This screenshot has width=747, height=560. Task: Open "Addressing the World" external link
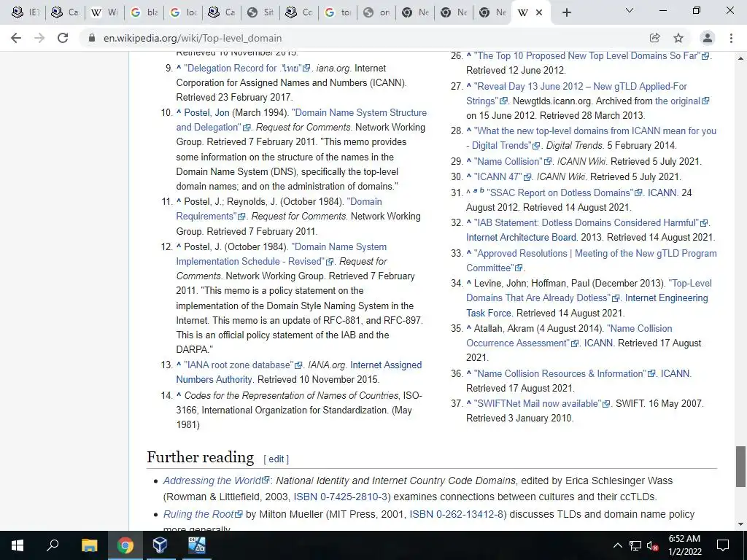tap(216, 481)
